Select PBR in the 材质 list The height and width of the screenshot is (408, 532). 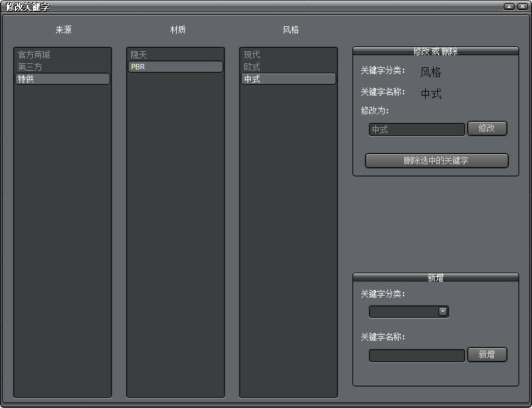tap(176, 67)
